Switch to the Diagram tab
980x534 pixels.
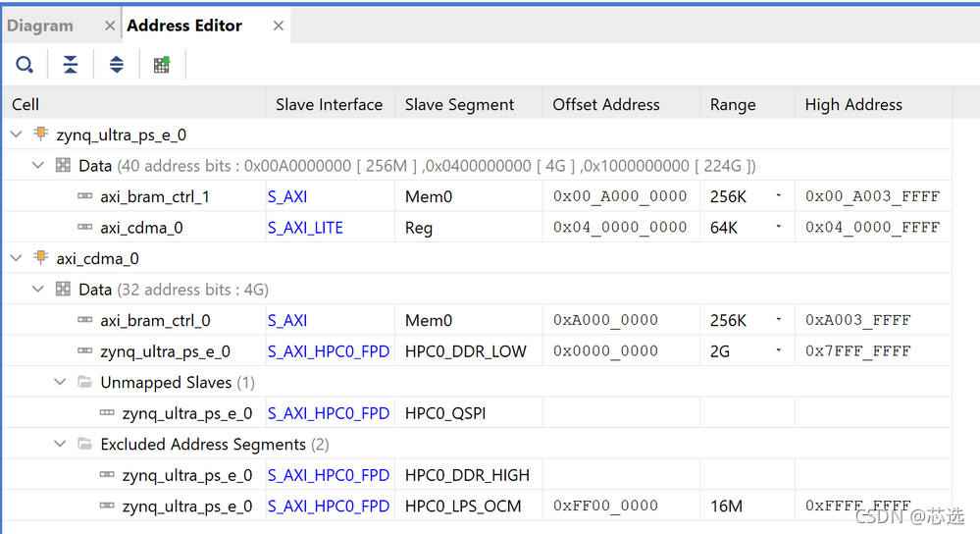(40, 27)
